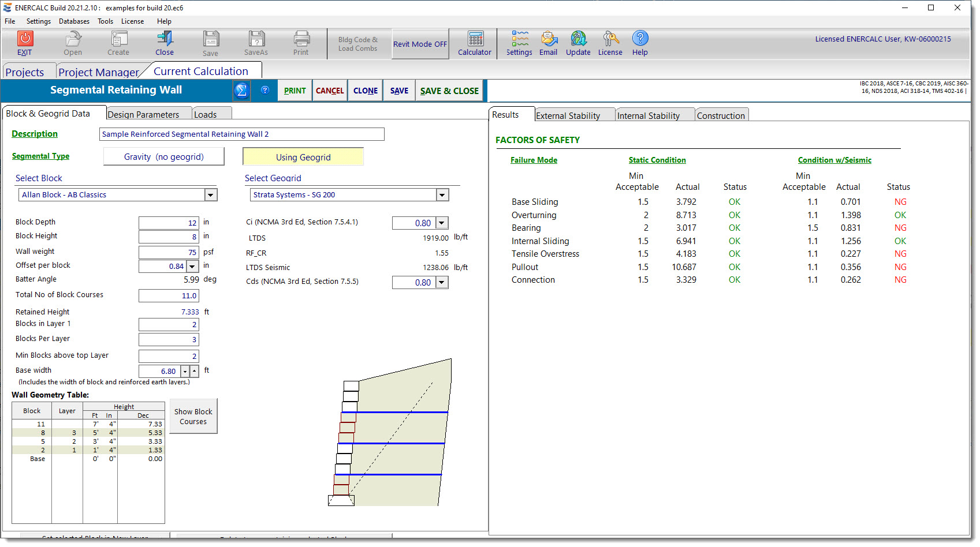Click the Email toolbar icon
The height and width of the screenshot is (547, 980).
coord(549,39)
